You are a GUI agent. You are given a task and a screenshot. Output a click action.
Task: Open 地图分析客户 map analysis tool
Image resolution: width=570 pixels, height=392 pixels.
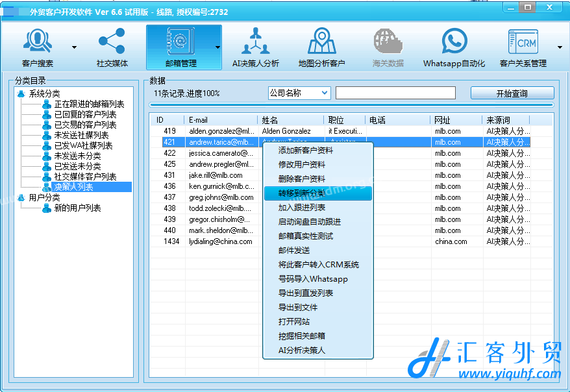322,47
